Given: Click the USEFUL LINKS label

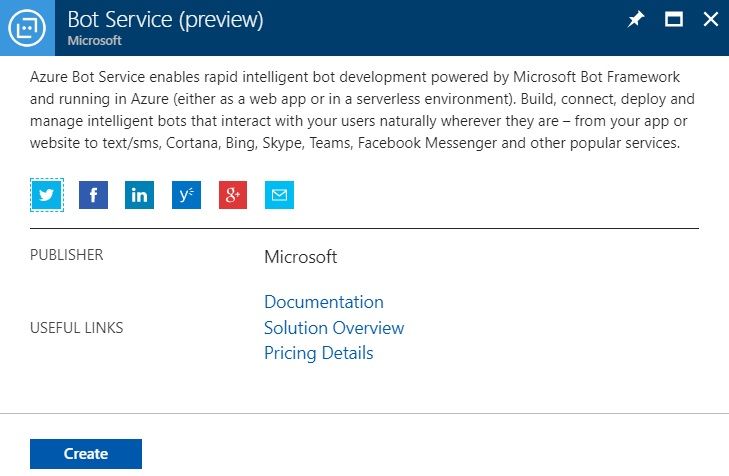Looking at the screenshot, I should pyautogui.click(x=77, y=328).
